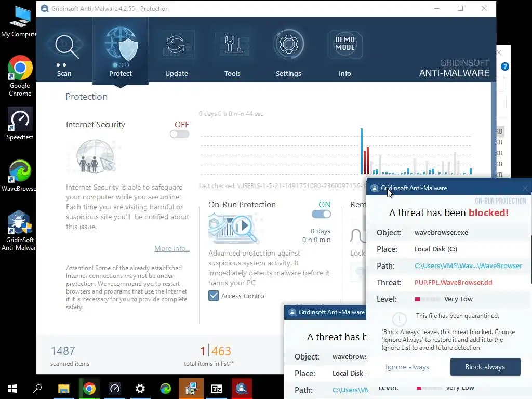Open the Settings section
This screenshot has width=532, height=399.
288,51
